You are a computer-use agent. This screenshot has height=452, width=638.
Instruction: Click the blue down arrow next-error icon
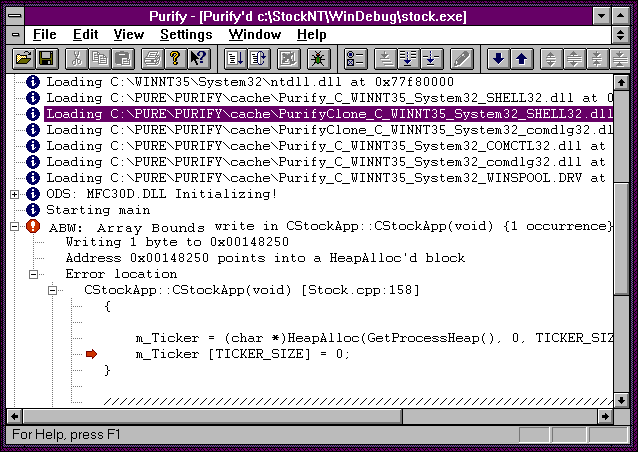point(498,59)
